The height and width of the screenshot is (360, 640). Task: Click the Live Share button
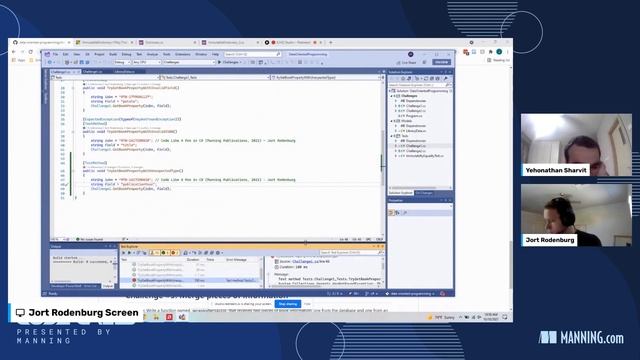406,62
